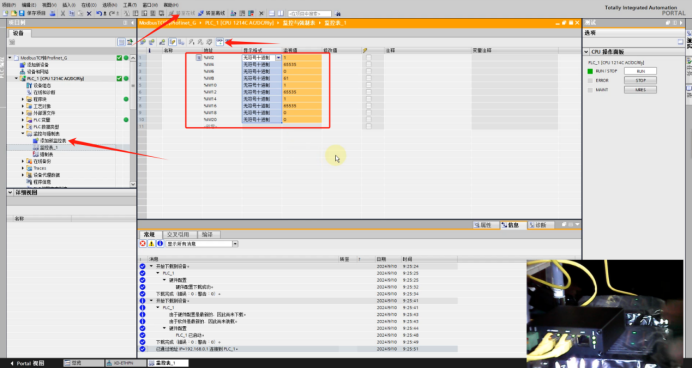The image size is (692, 369).
Task: Collapse the ModbusTCP Profinet project root node
Action: coord(10,58)
